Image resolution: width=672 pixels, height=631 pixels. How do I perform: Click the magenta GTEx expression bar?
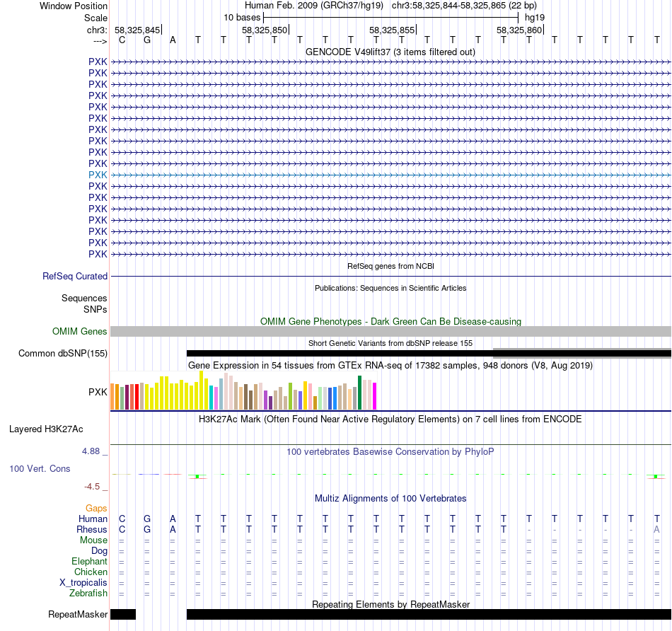pyautogui.click(x=375, y=396)
